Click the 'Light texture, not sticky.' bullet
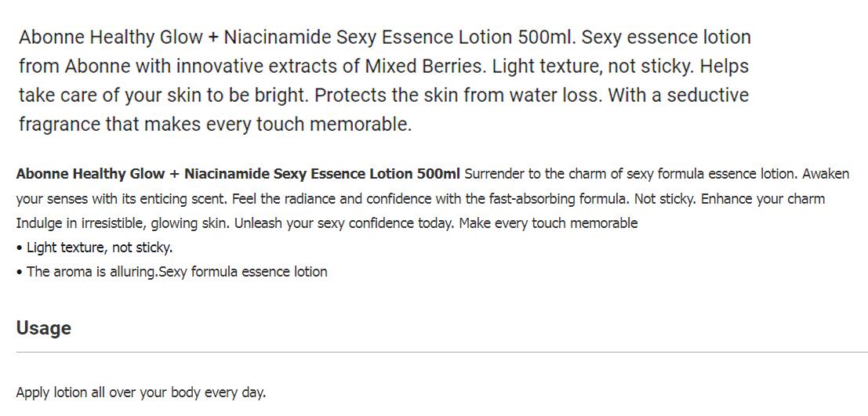This screenshot has width=868, height=416. [x=95, y=248]
